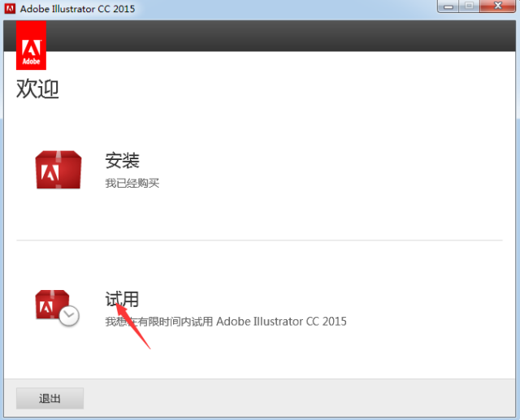The height and width of the screenshot is (420, 520).
Task: Click Adobe Illustrator CC 2015 in trial description
Action: pyautogui.click(x=281, y=322)
